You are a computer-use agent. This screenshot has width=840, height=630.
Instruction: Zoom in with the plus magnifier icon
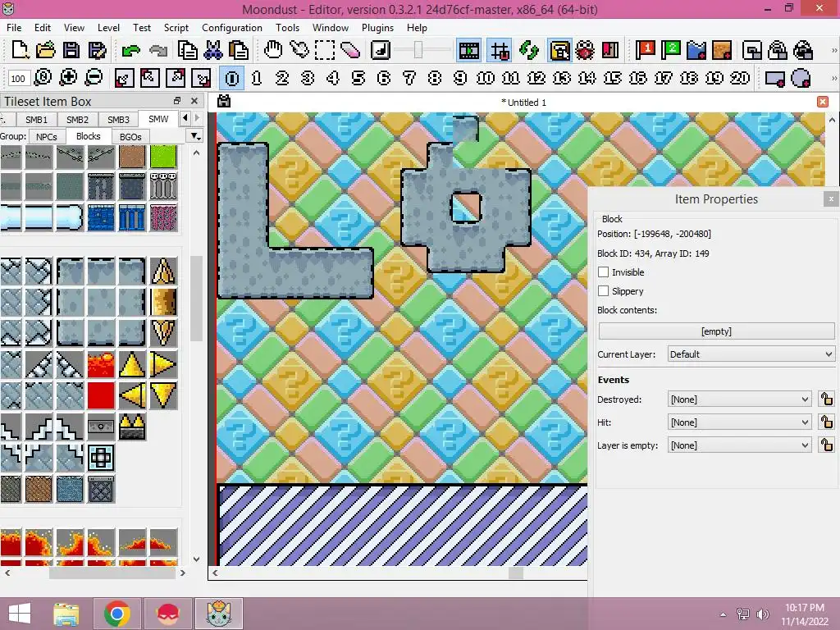click(x=68, y=78)
